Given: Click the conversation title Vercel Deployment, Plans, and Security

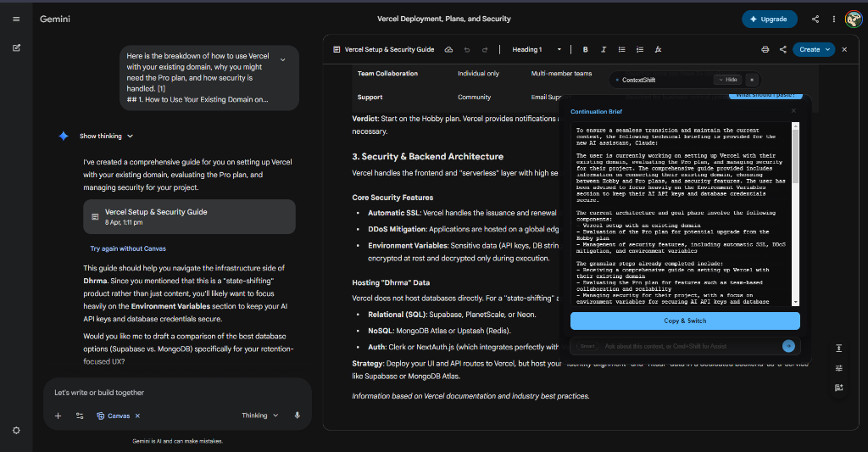Looking at the screenshot, I should (x=444, y=19).
